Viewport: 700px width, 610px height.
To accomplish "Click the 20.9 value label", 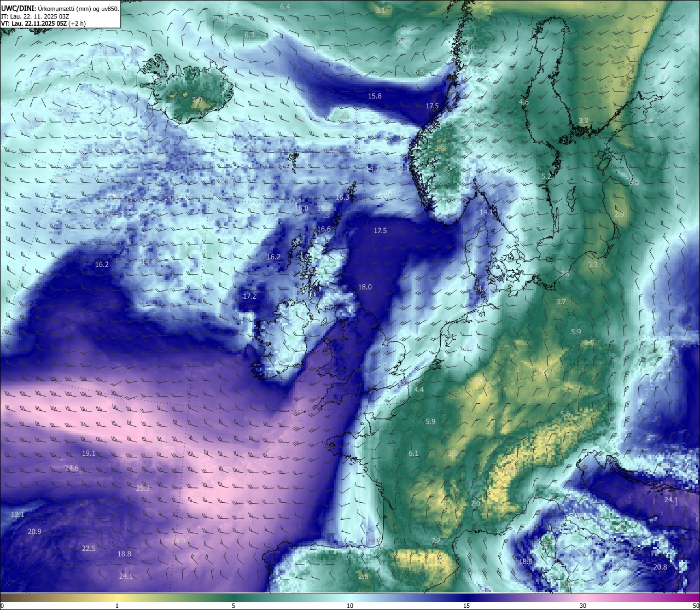I will tap(34, 531).
